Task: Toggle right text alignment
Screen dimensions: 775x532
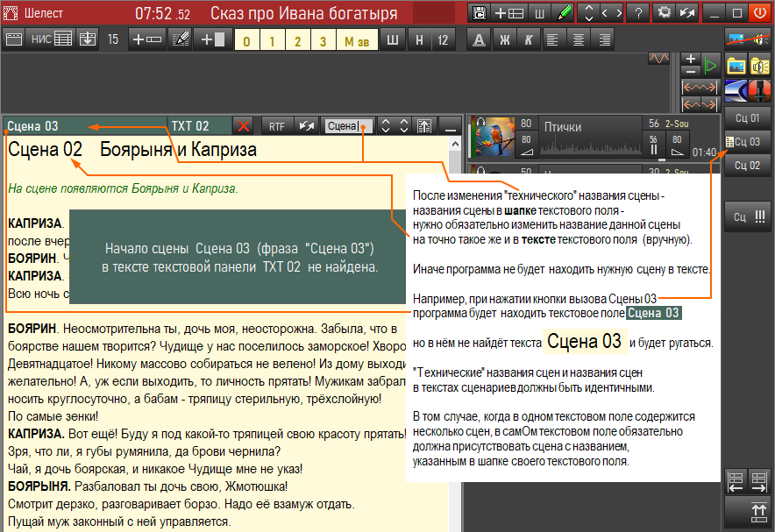Action: click(604, 39)
